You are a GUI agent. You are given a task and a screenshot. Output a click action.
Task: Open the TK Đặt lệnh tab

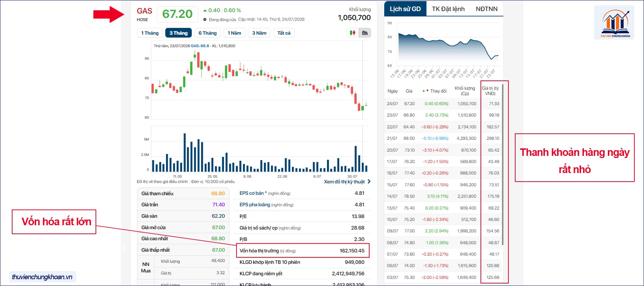(x=448, y=9)
